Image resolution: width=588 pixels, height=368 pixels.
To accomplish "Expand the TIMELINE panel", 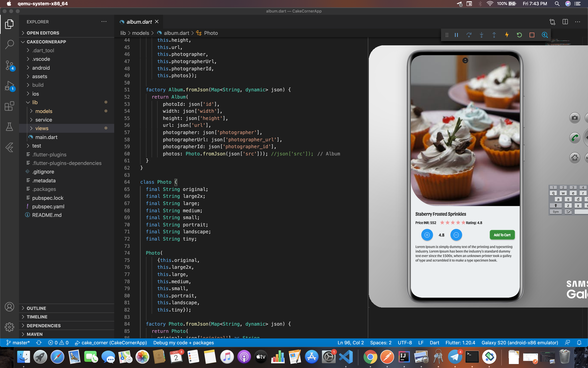I will click(x=67, y=317).
